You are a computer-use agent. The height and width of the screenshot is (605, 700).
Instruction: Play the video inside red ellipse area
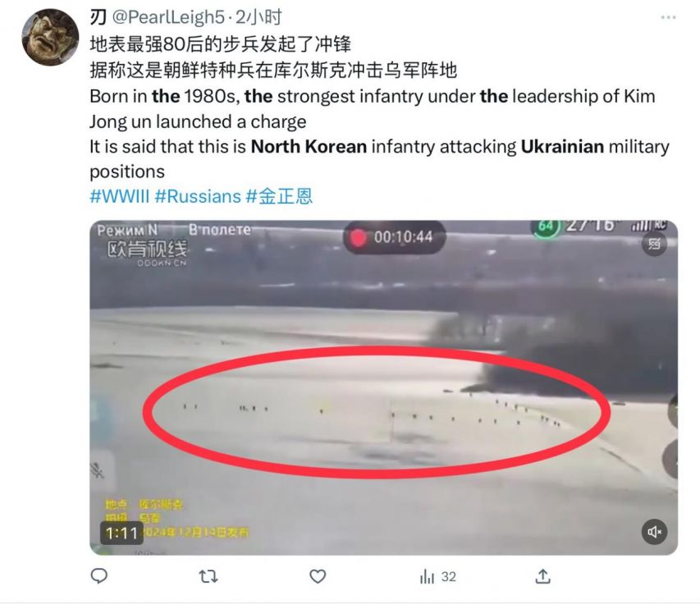pos(377,412)
